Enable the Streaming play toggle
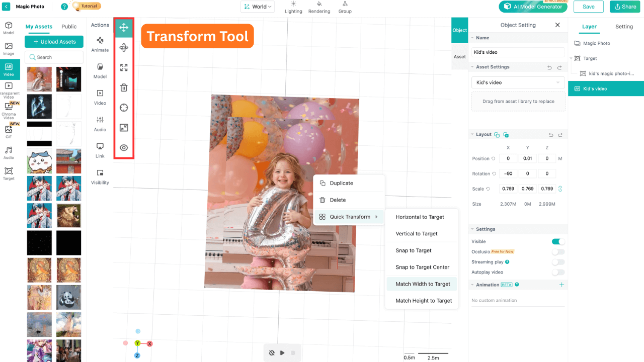644x362 pixels. [x=557, y=262]
